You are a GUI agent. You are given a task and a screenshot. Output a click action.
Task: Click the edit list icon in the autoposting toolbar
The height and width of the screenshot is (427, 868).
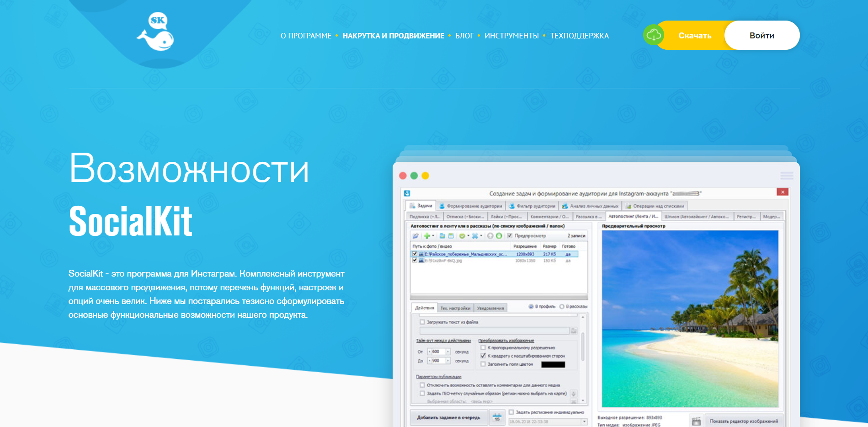[x=415, y=236]
